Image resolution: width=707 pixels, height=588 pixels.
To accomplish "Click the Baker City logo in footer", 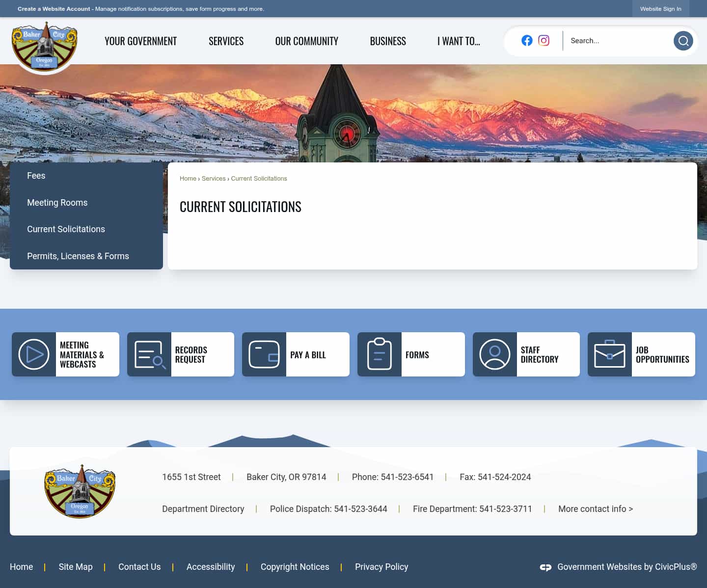I will [80, 491].
